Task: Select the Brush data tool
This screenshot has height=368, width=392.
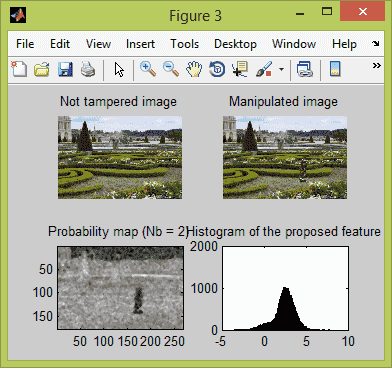Action: click(264, 69)
